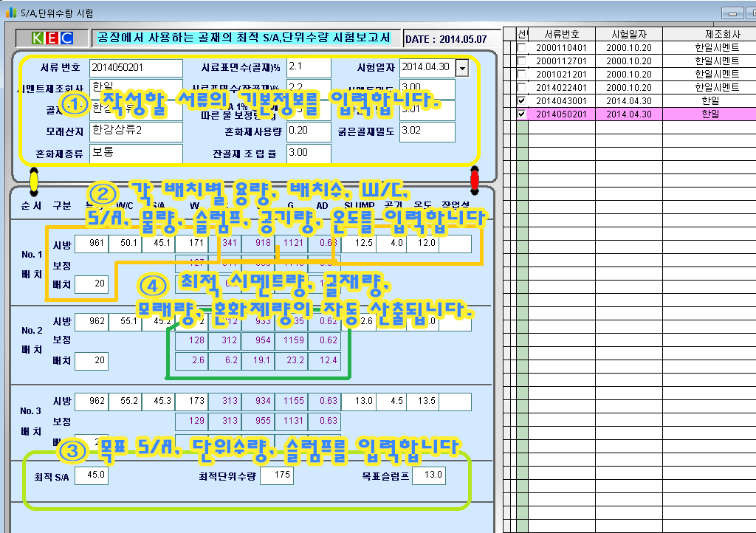Screen dimensions: 756x533
Task: Check the box for document 2000112701
Action: point(522,61)
